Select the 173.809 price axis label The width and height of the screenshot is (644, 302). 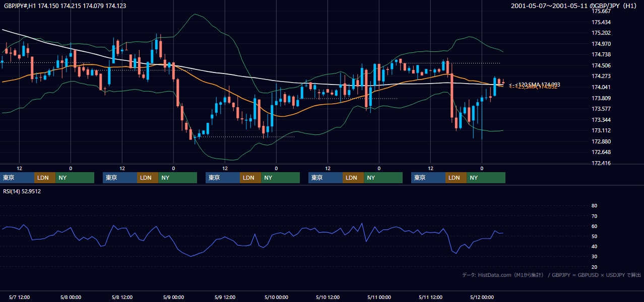[x=601, y=98]
